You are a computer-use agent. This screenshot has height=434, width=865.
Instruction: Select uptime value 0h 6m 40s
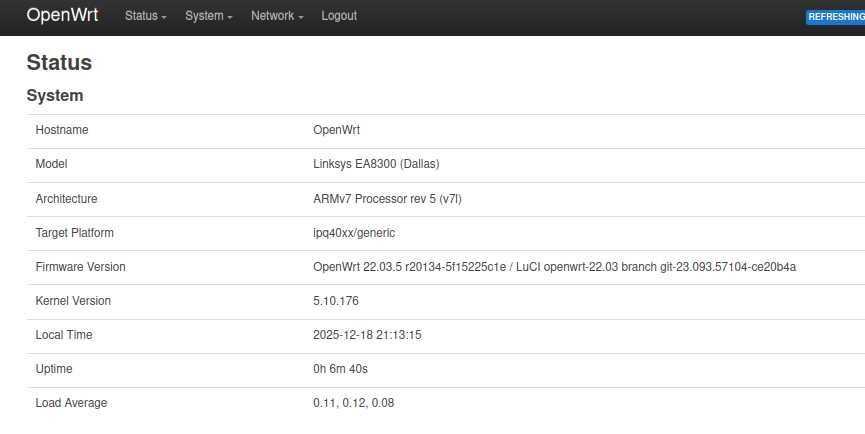pos(340,369)
